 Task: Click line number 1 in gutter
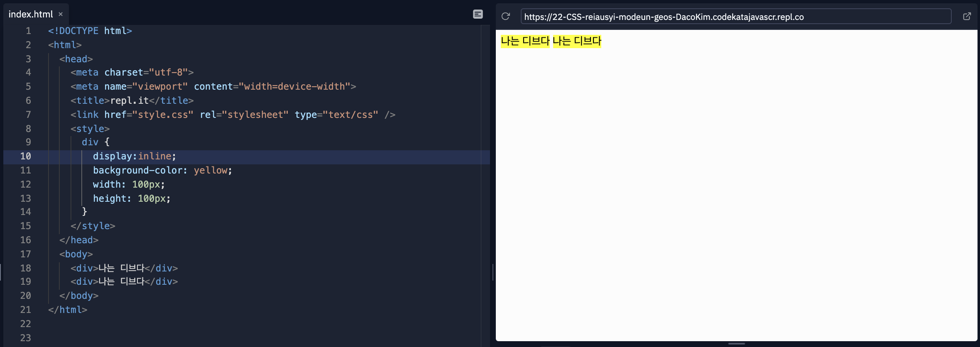pyautogui.click(x=28, y=31)
